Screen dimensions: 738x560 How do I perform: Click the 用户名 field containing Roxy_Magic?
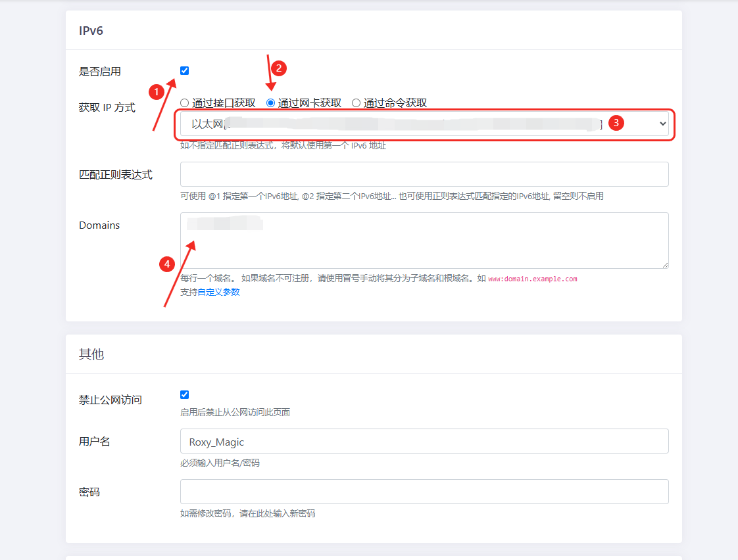coord(424,442)
